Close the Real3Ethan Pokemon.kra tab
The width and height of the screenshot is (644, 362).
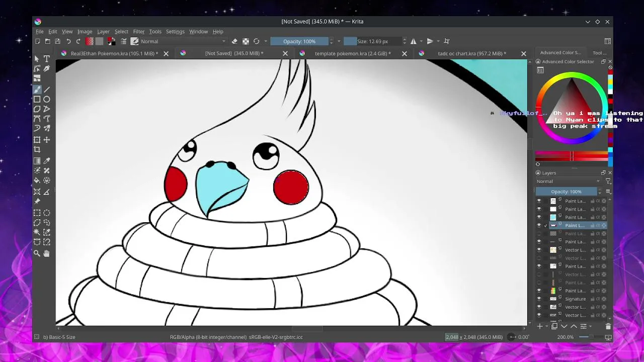pyautogui.click(x=166, y=53)
